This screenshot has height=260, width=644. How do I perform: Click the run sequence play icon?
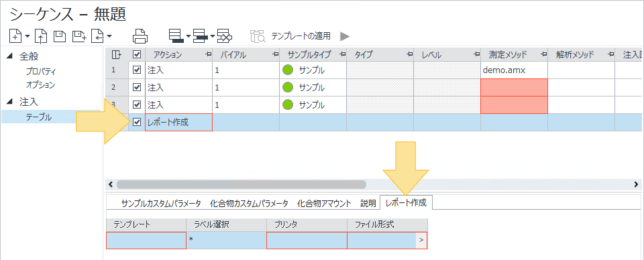(x=345, y=36)
